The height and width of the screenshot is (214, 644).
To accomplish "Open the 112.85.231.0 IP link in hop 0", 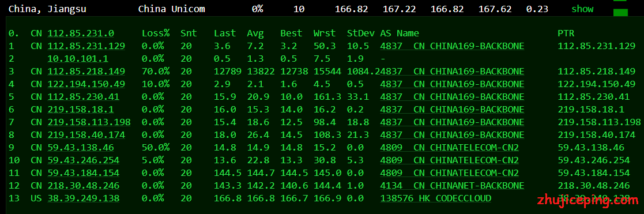I will tap(81, 33).
